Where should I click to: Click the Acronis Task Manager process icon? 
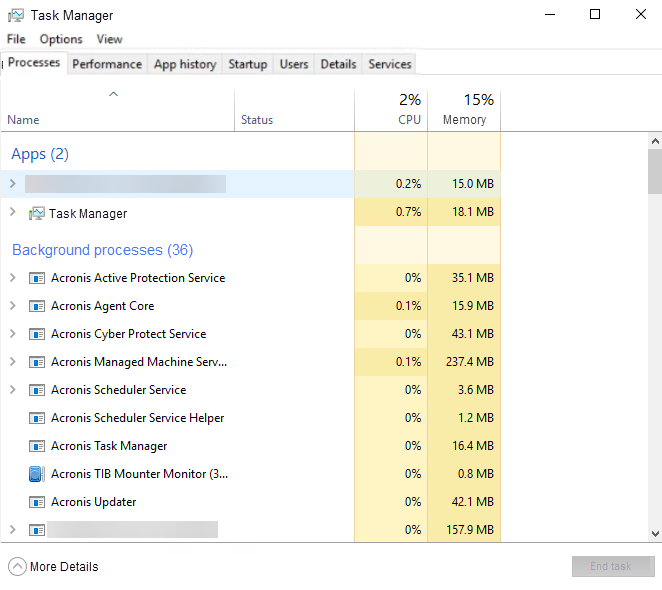(x=37, y=446)
